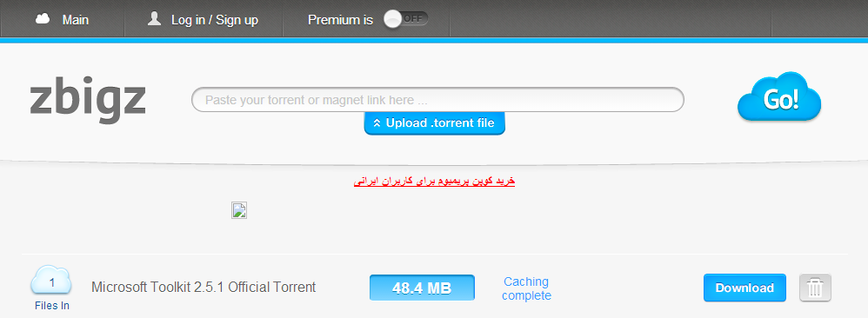Click the zbigz logo
Screen dimensions: 868x318
click(x=88, y=103)
